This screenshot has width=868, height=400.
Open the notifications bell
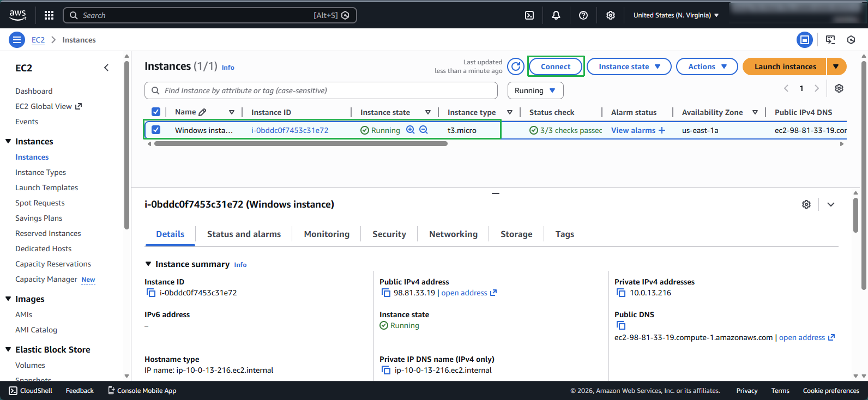pyautogui.click(x=556, y=15)
